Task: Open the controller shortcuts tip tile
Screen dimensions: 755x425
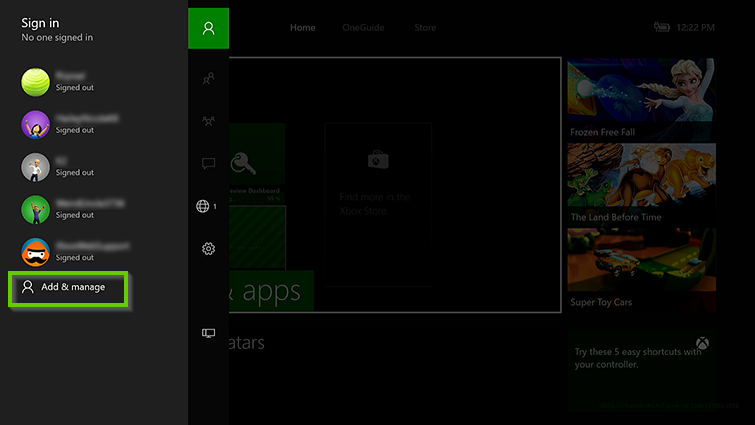Action: (641, 370)
